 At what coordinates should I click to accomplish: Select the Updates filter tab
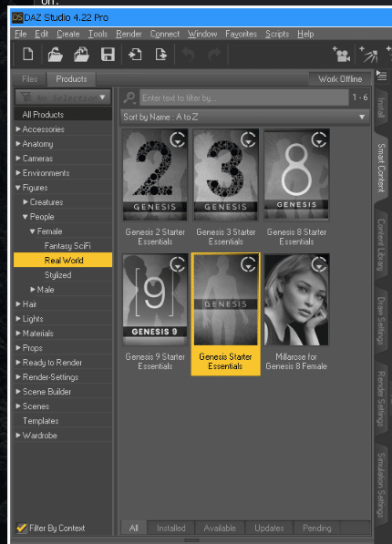coord(269,528)
